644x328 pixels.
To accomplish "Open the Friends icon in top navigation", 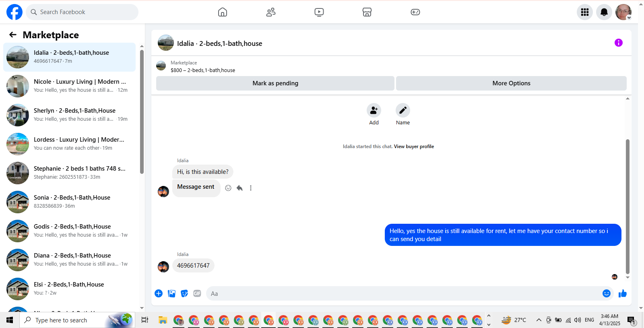I will (271, 12).
